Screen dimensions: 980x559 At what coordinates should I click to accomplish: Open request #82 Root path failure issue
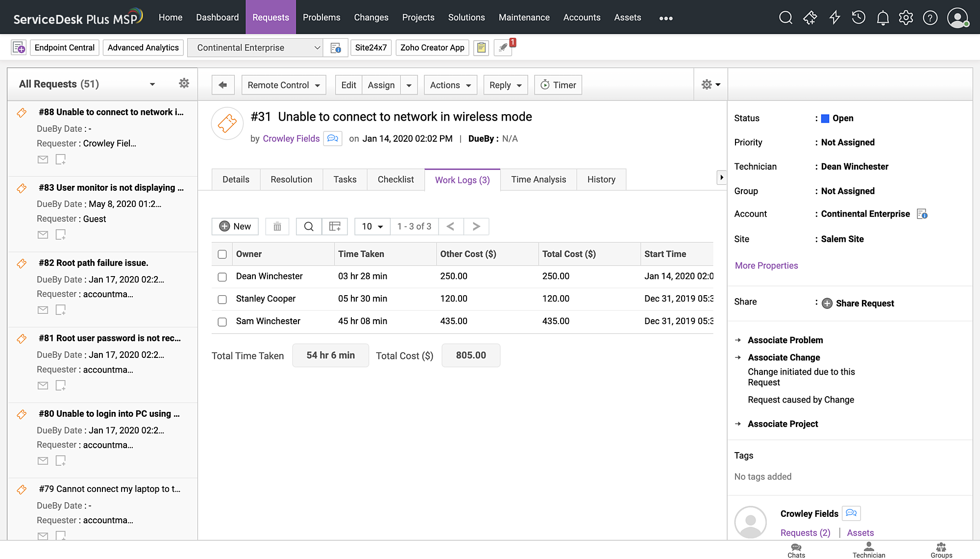pyautogui.click(x=93, y=262)
